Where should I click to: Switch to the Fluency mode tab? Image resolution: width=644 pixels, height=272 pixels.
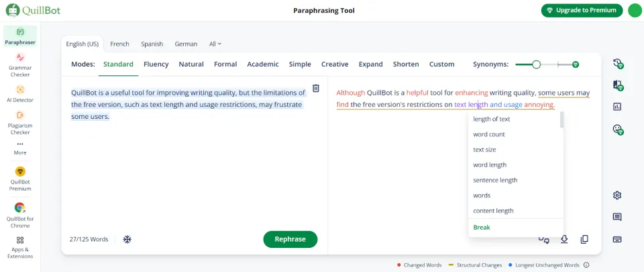coord(156,64)
